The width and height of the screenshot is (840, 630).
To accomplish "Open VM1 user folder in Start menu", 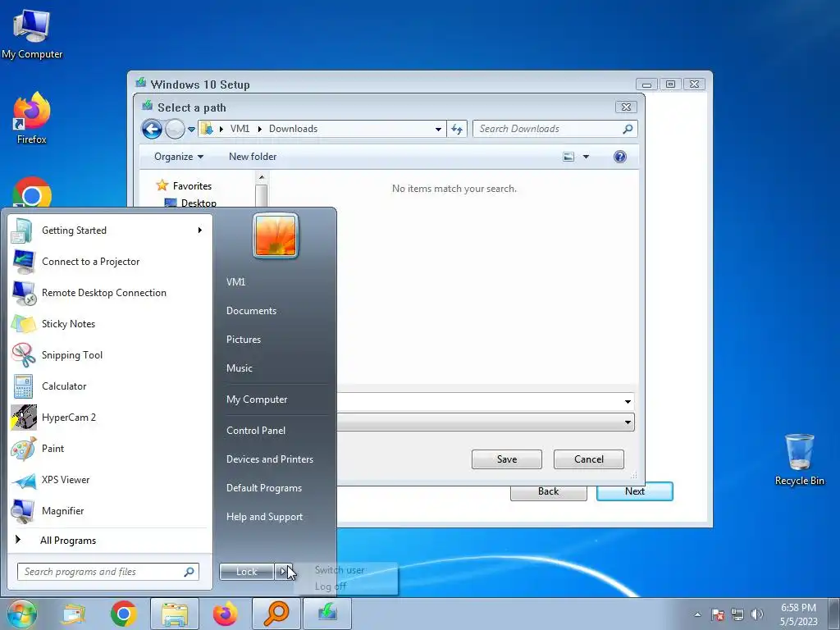I will pos(235,282).
